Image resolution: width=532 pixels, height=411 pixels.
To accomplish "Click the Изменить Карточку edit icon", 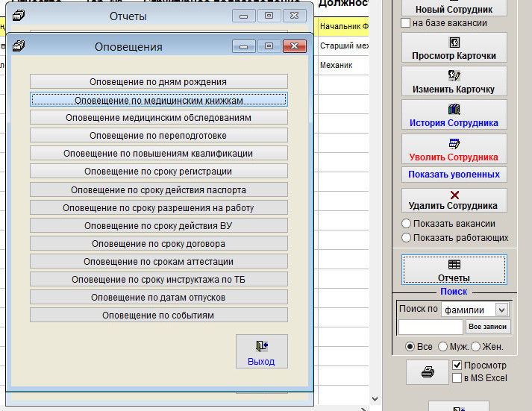I will click(454, 75).
